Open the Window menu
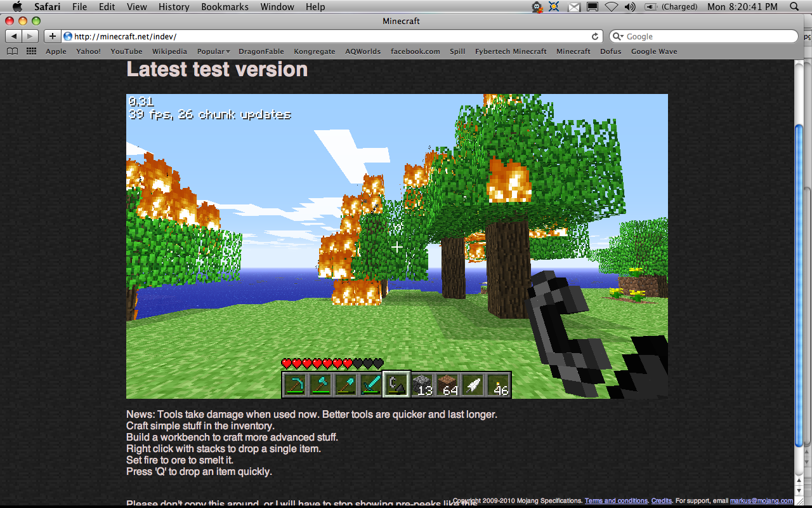The image size is (812, 508). [x=277, y=7]
